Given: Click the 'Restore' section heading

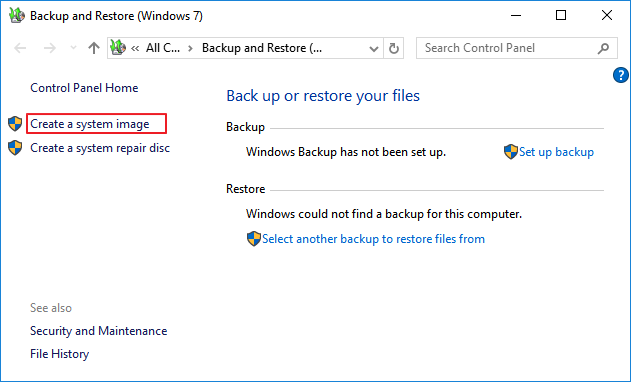Looking at the screenshot, I should [245, 189].
